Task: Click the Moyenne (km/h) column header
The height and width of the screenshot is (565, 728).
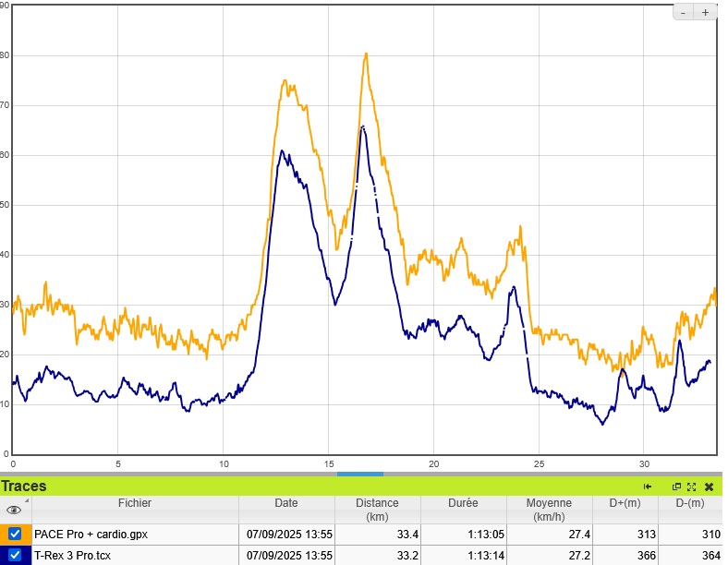Action: (x=549, y=510)
